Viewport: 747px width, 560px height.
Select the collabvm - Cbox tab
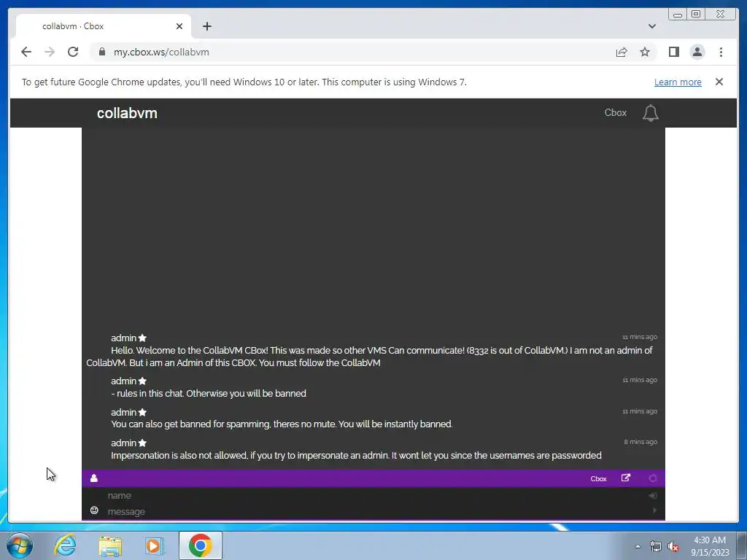[104, 26]
